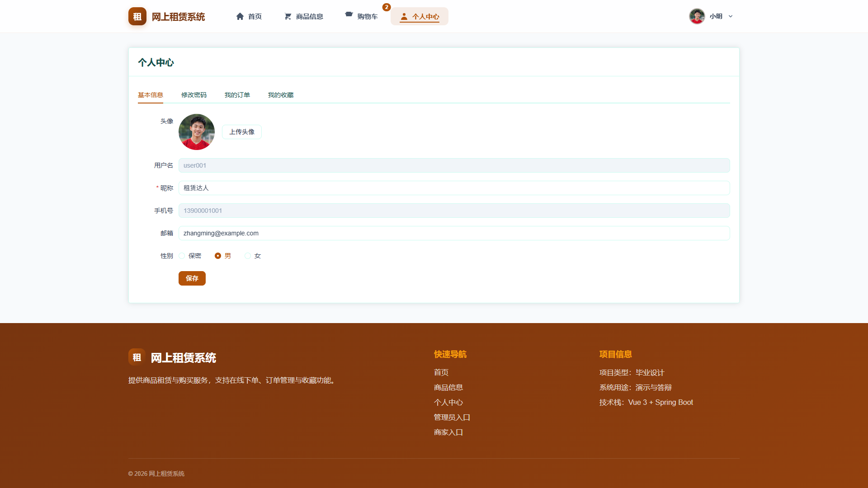Click the footer logo icon 租
This screenshot has height=488, width=868.
point(137,357)
